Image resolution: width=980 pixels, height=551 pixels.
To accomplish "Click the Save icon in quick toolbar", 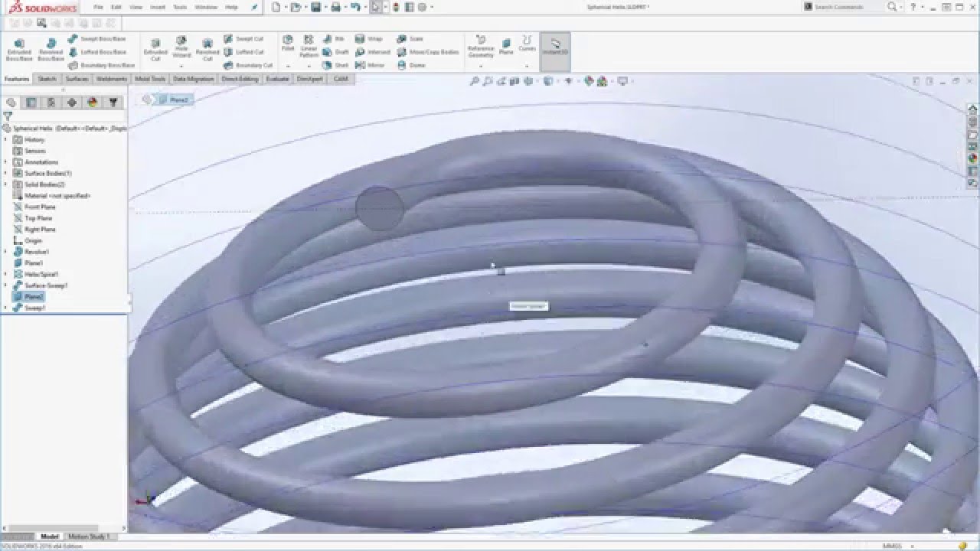I will [x=315, y=7].
